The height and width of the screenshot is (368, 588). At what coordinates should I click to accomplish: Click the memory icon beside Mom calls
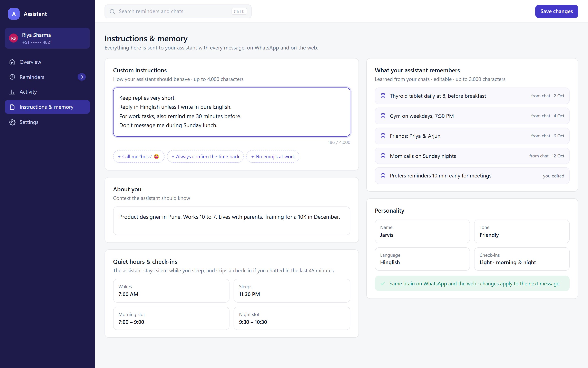coord(383,156)
